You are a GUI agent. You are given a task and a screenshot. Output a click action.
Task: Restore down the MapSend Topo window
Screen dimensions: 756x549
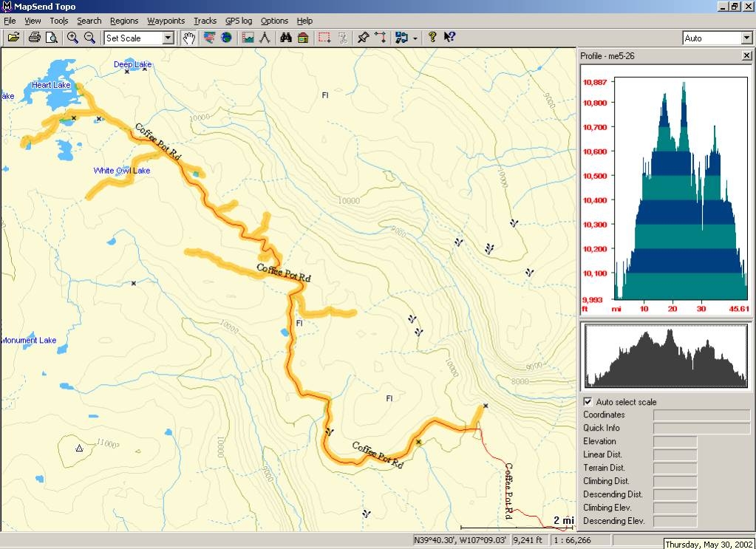point(735,6)
